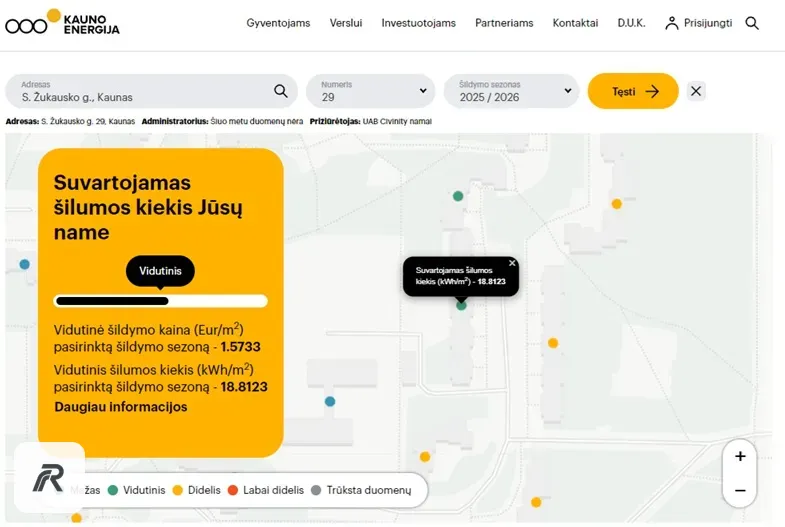The image size is (785, 527).
Task: Click the Vidutinis green legend dot
Action: 113,490
